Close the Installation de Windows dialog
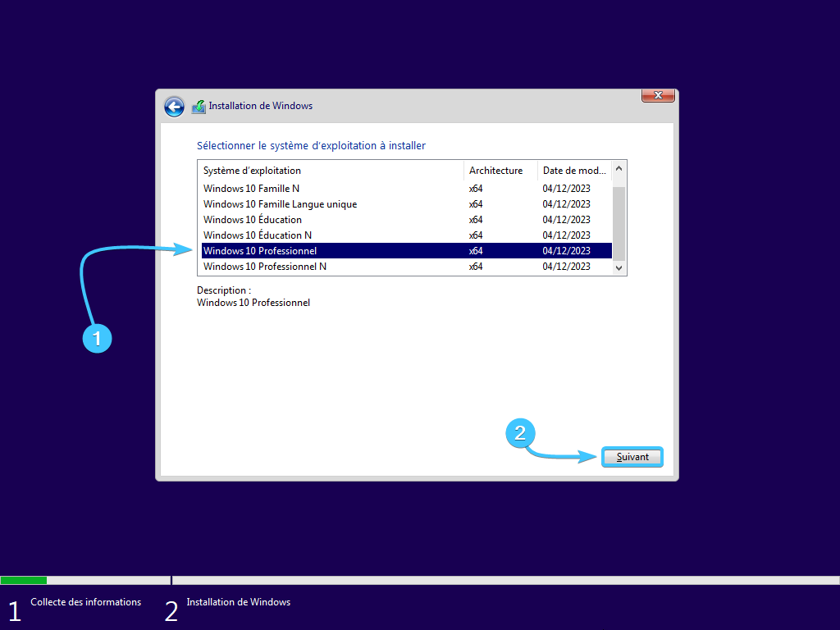Image resolution: width=840 pixels, height=630 pixels. click(x=658, y=95)
